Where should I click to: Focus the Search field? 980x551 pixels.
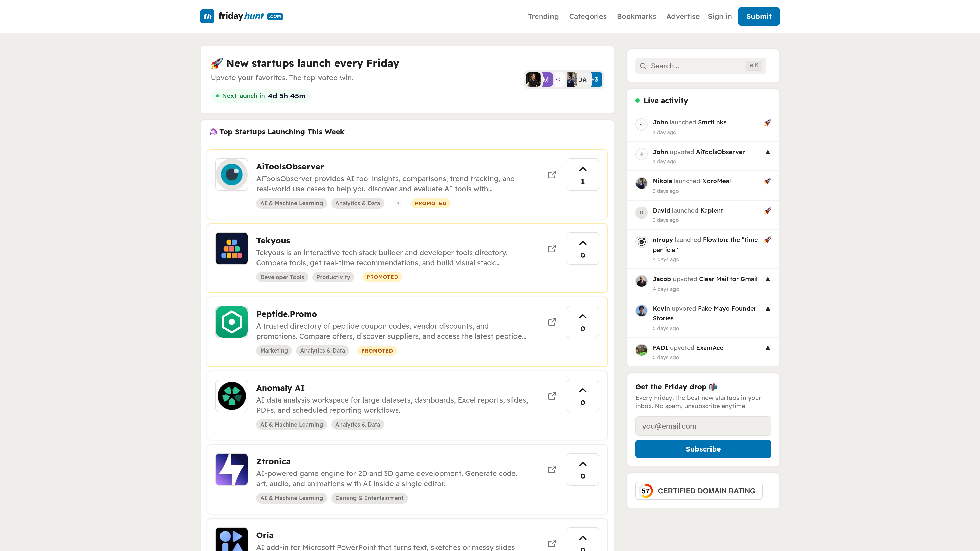click(x=700, y=66)
